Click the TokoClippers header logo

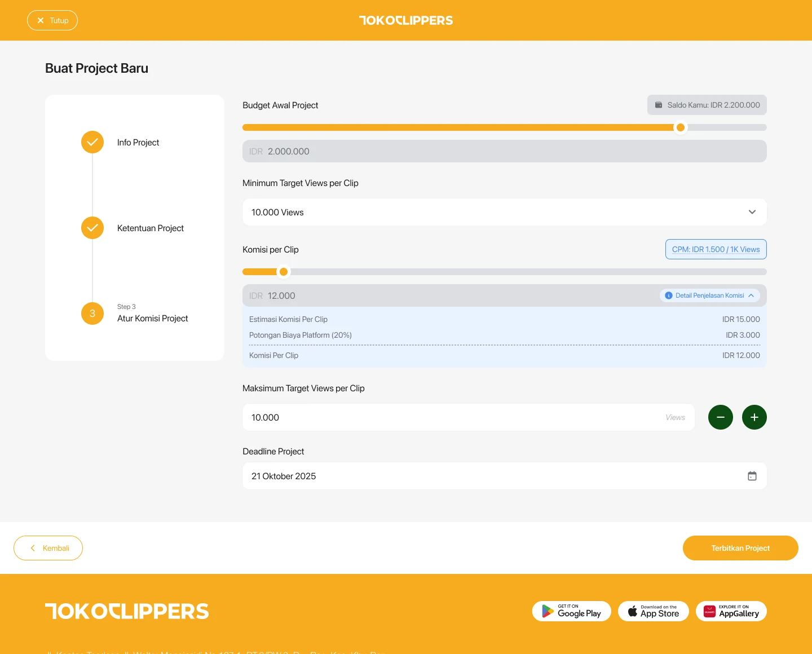406,20
